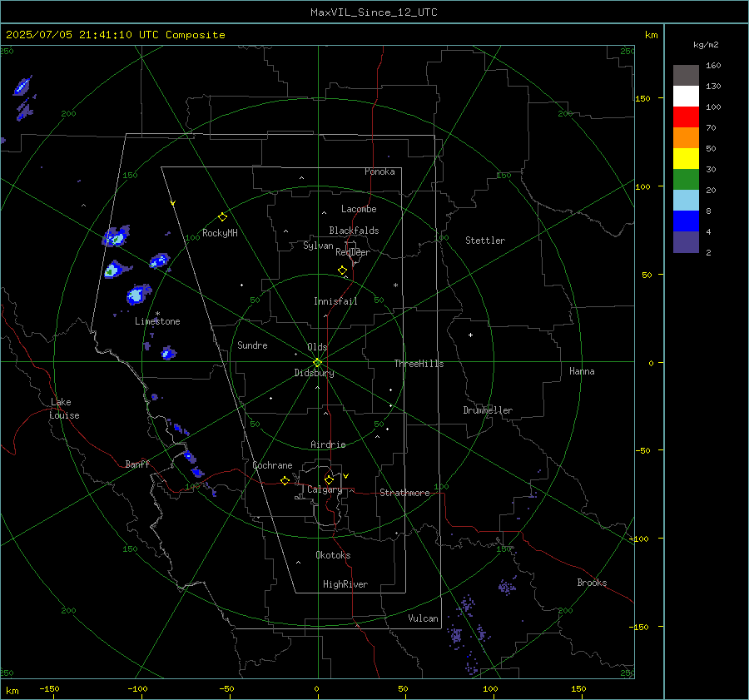Select the Limestone map label
Image resolution: width=749 pixels, height=700 pixels.
click(x=157, y=321)
